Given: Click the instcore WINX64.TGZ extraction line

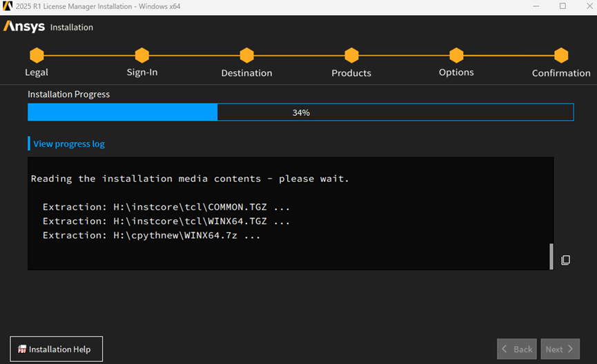Looking at the screenshot, I should click(x=166, y=221).
